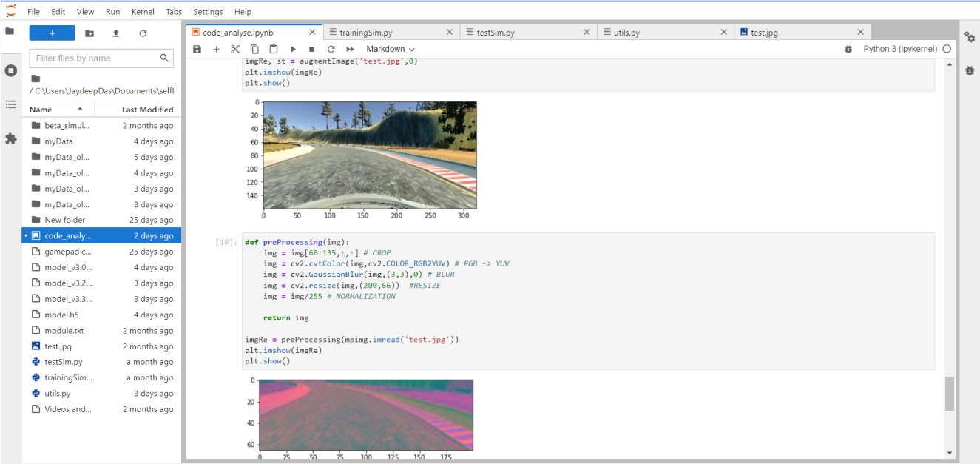
Task: Open the Running Terminals and Kernels sidebar
Action: (10, 70)
